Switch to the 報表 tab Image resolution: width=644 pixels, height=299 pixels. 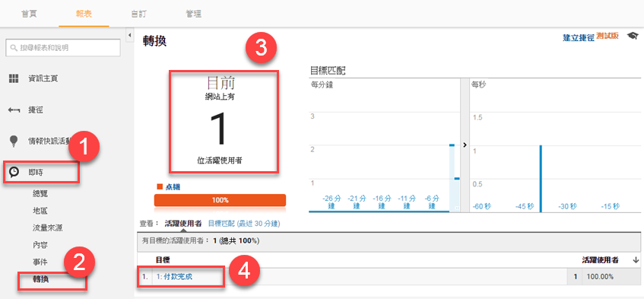84,14
